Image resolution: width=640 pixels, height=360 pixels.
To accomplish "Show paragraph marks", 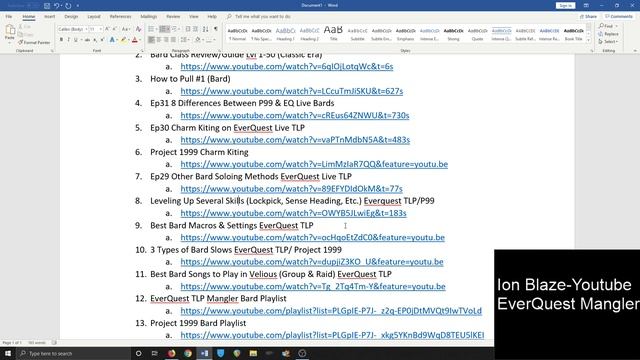I will tap(216, 29).
